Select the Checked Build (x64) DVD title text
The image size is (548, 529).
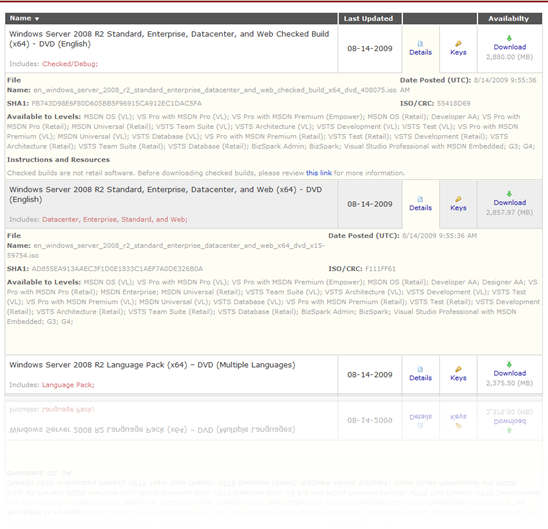point(169,39)
